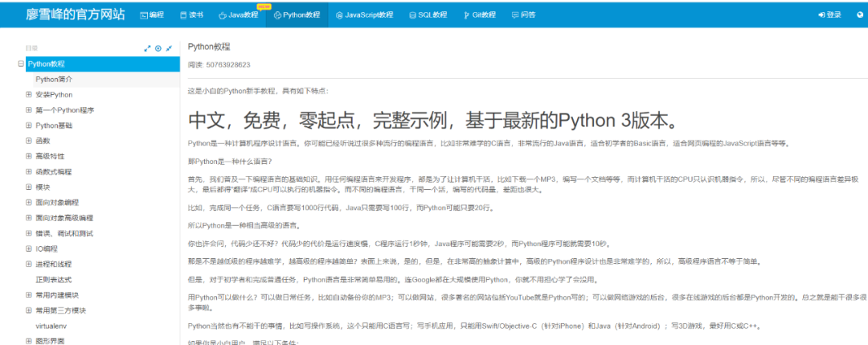Expand the 进程和线程 section
Viewport: 868px width, 345px height.
click(x=29, y=264)
